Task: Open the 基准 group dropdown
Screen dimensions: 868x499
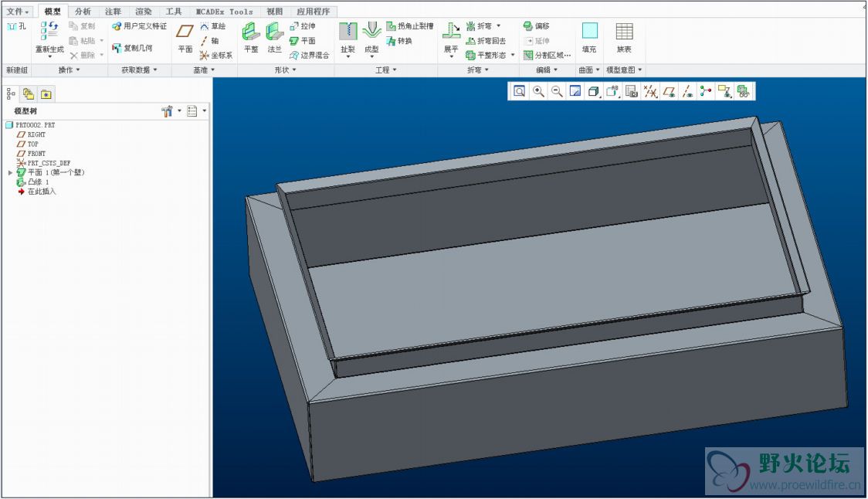Action: (204, 70)
